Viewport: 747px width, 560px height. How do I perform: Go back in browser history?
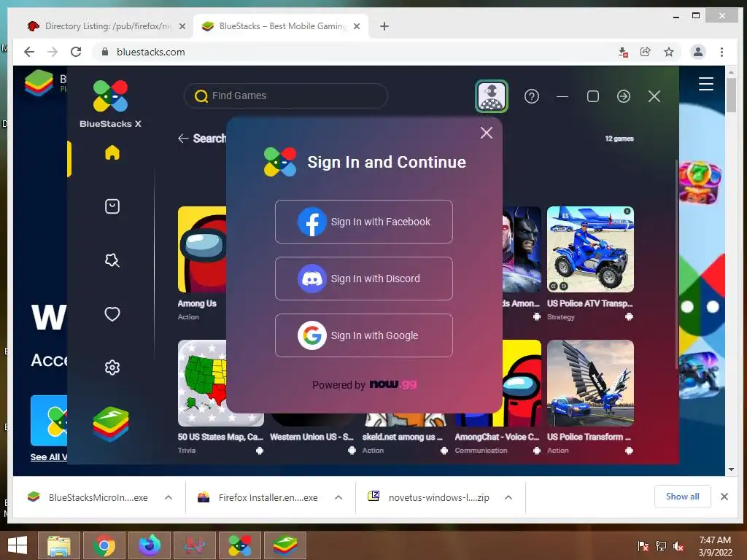point(29,52)
